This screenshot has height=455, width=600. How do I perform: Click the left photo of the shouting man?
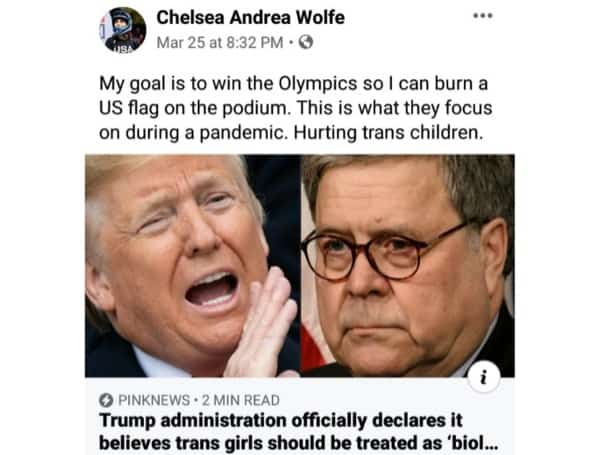192,266
